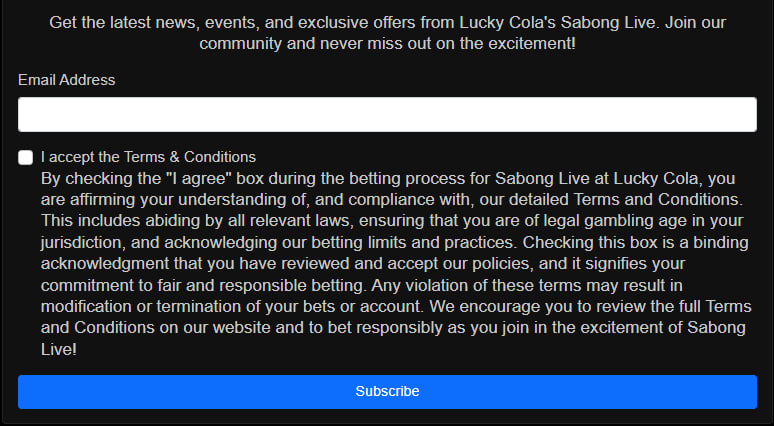Click the line starting 'acknowledgment that you have reviewed'
774x426 pixels.
point(363,264)
